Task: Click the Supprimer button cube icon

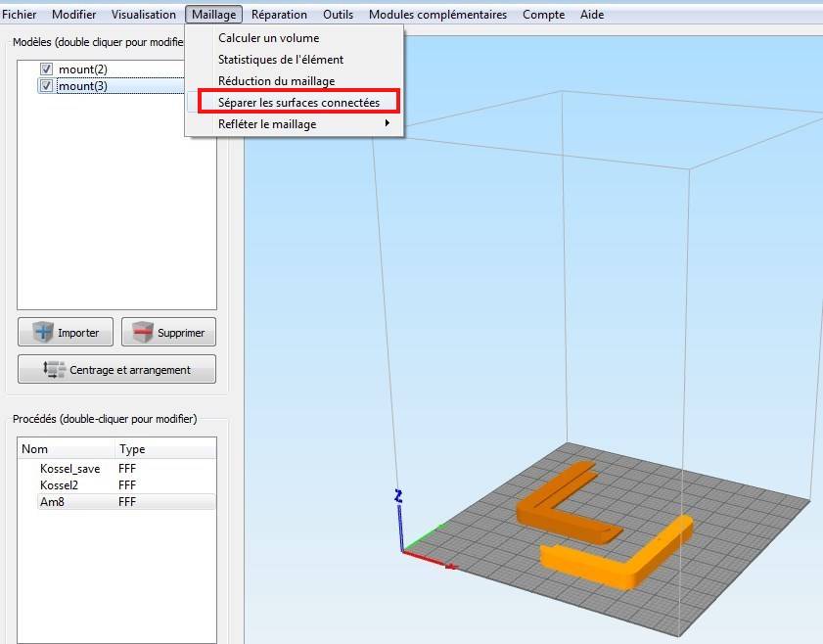Action: point(143,332)
